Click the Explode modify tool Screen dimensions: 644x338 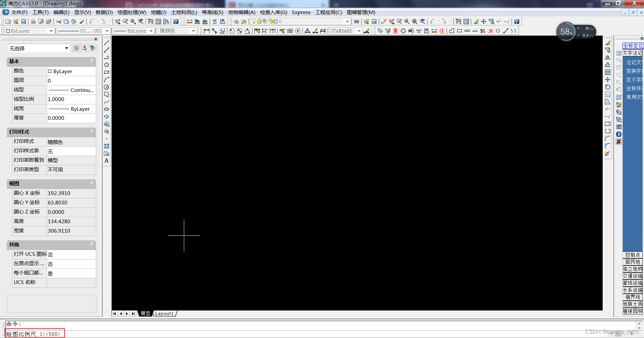(x=608, y=153)
